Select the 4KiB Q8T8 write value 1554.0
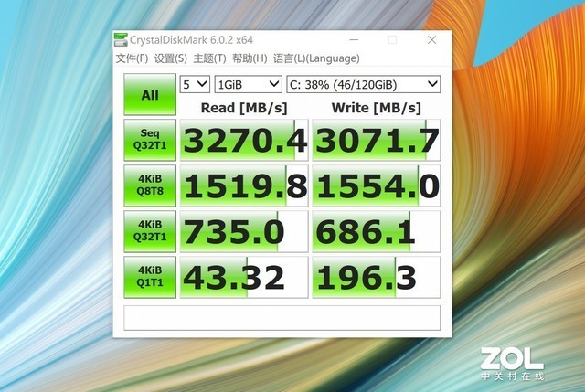Screen dimensions: 585x392 point(377,185)
